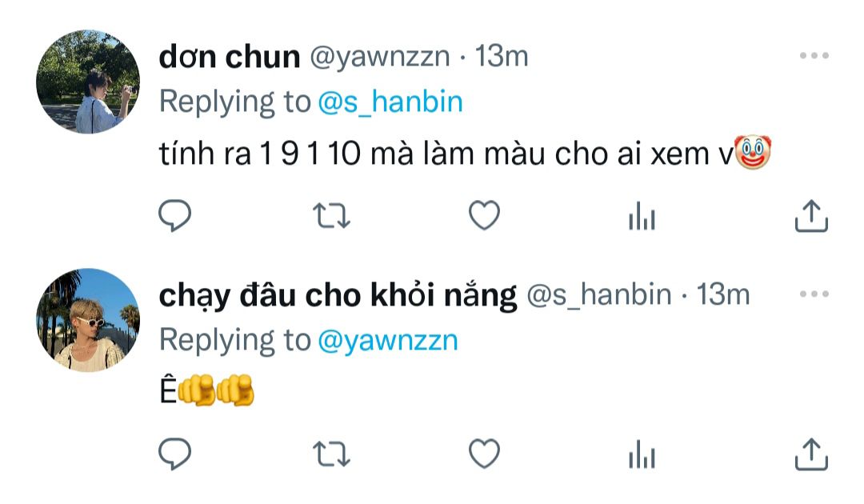
Task: Reply to the tweet by @s_hanbin
Action: 174,454
